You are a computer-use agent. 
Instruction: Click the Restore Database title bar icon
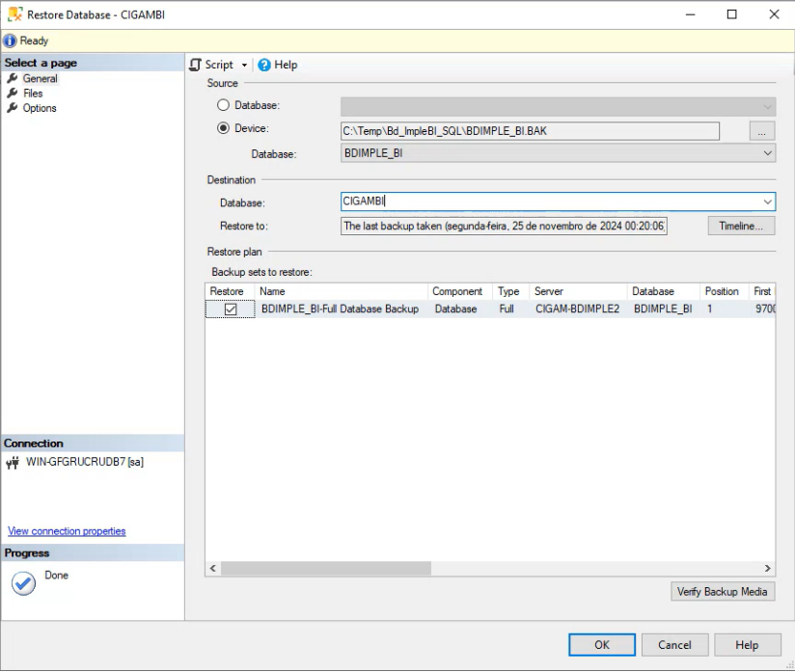[x=14, y=14]
